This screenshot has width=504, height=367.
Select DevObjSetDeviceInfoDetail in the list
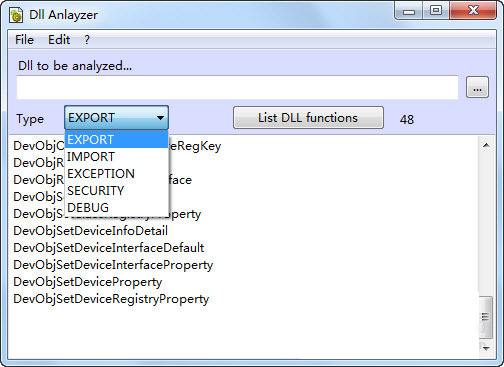tap(90, 231)
